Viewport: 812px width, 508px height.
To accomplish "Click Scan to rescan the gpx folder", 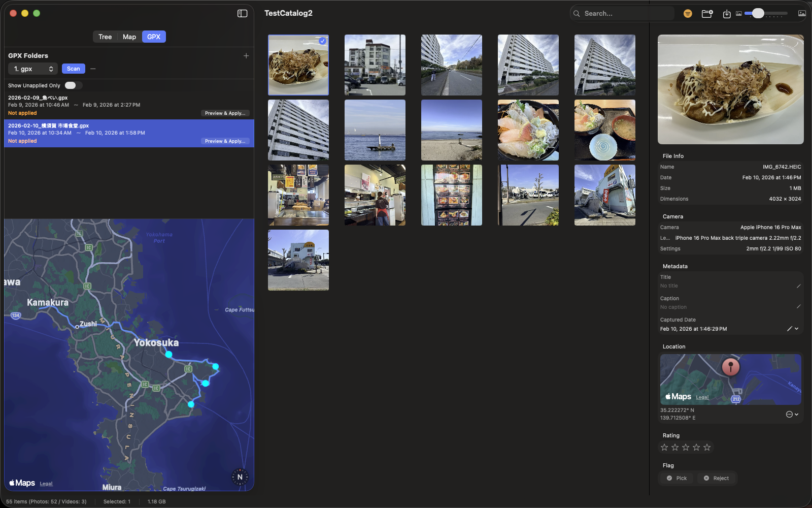I will 73,68.
